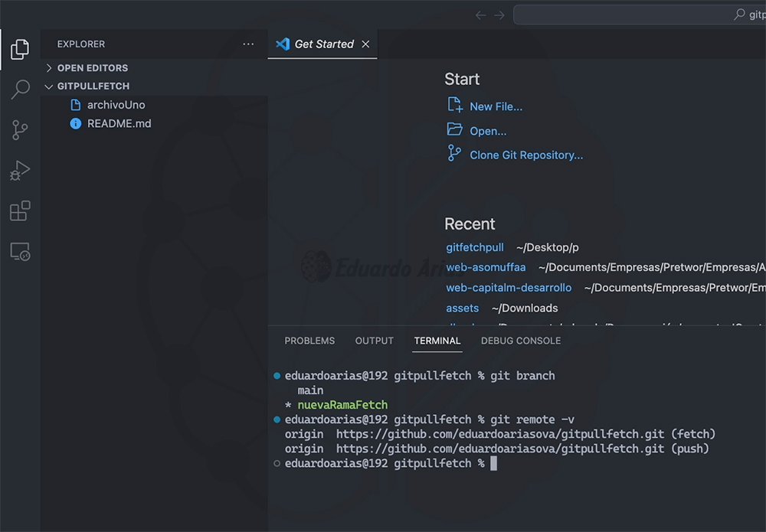
Task: Go forward with the right arrow
Action: 499,15
